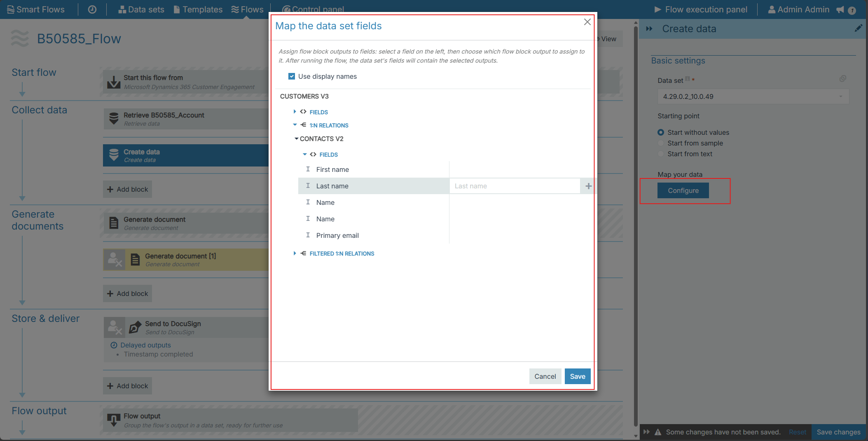Collapse the 1:N RELATIONS node
This screenshot has height=441, width=868.
(295, 125)
